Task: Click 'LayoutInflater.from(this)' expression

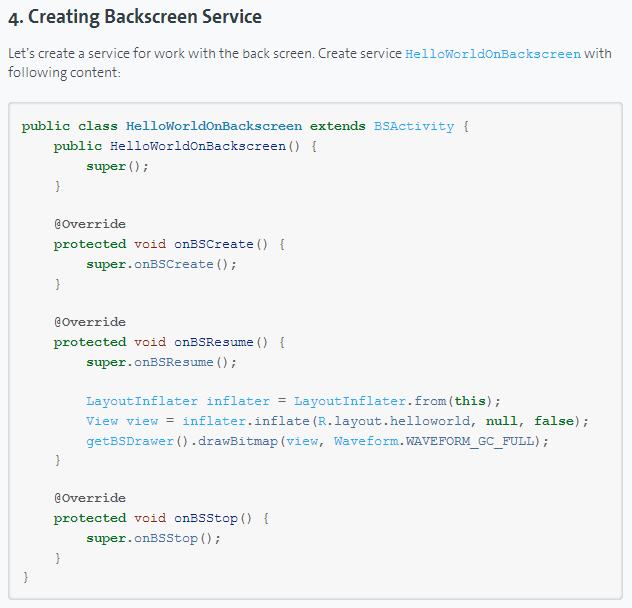Action: [393, 401]
